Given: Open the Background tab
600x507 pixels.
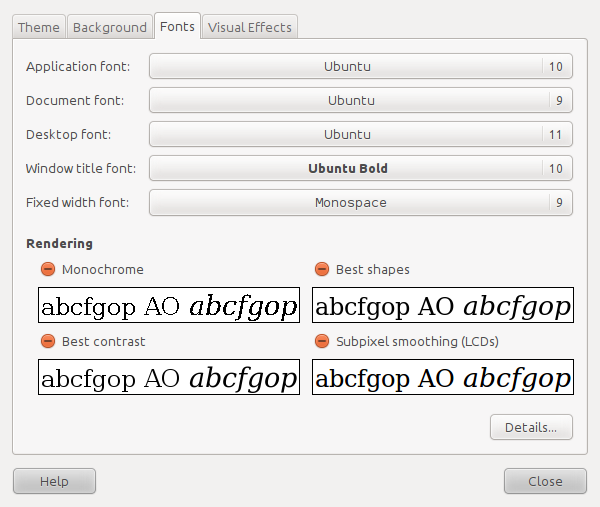Looking at the screenshot, I should coord(110,27).
